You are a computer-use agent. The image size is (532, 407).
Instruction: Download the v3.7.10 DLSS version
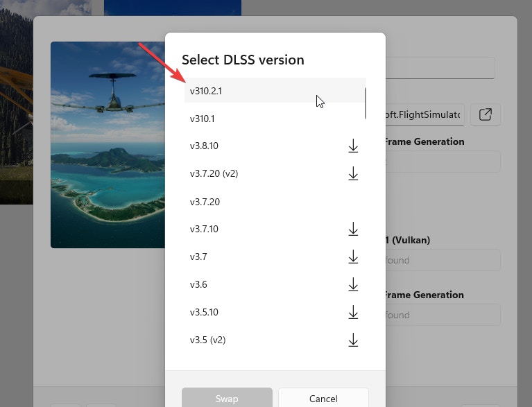pyautogui.click(x=353, y=229)
